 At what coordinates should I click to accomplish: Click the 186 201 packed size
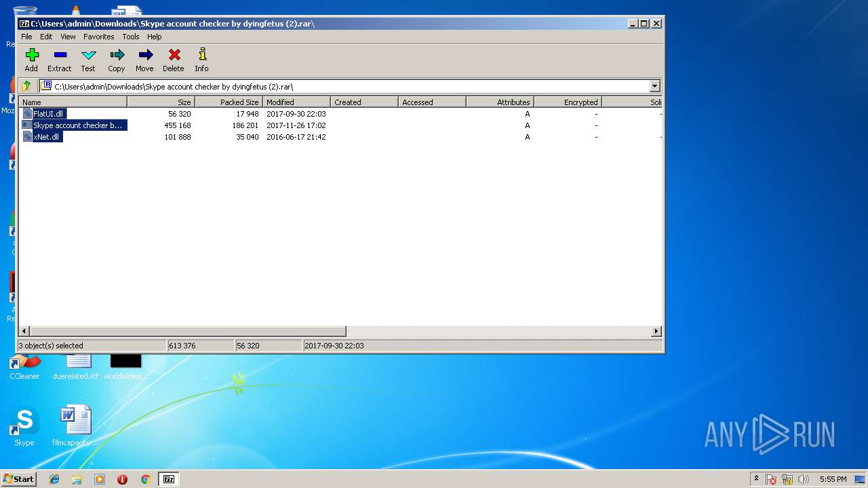click(245, 125)
